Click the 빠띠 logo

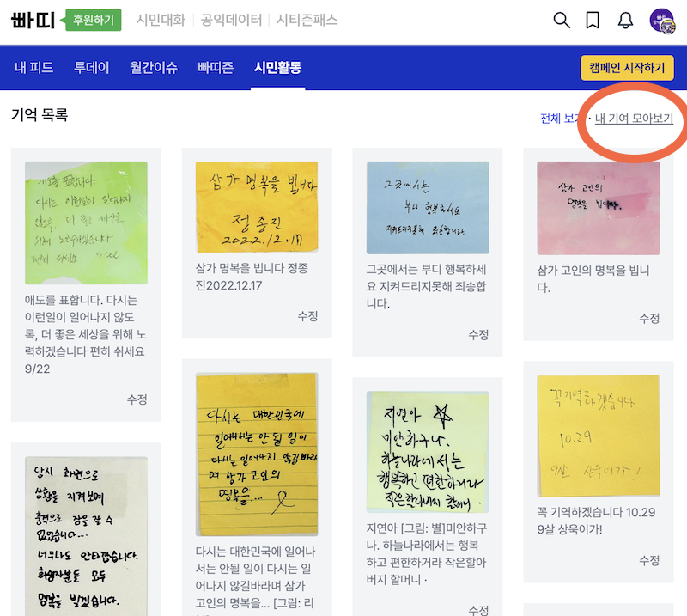tap(33, 20)
